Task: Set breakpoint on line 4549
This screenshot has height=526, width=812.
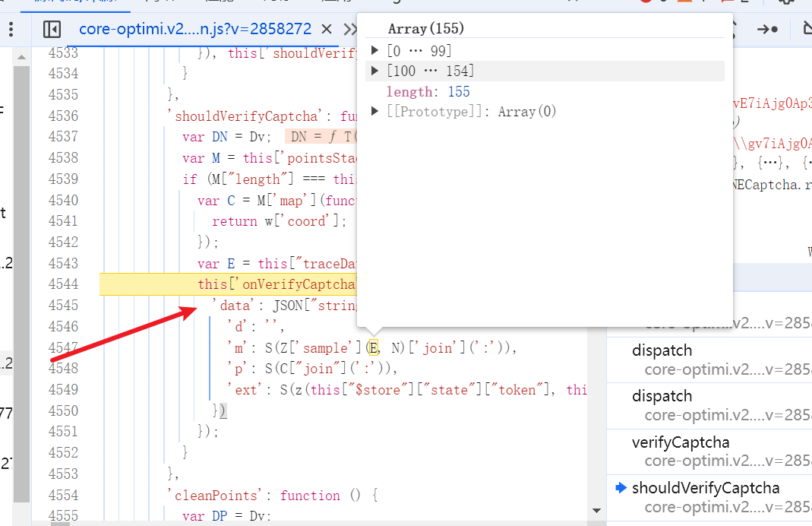Action: coord(63,390)
